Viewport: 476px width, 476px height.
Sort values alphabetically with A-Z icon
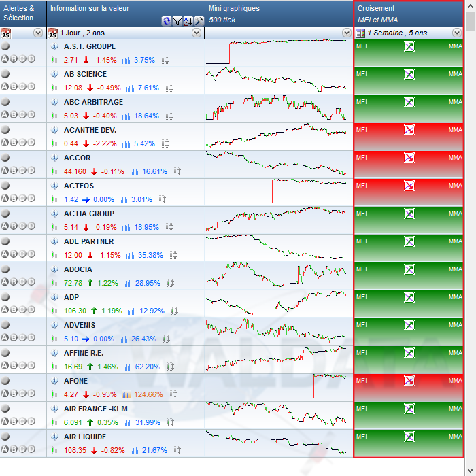click(x=188, y=21)
